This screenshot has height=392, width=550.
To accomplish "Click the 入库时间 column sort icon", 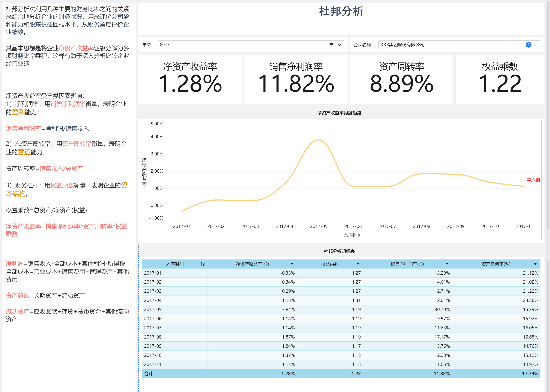I will click(203, 264).
